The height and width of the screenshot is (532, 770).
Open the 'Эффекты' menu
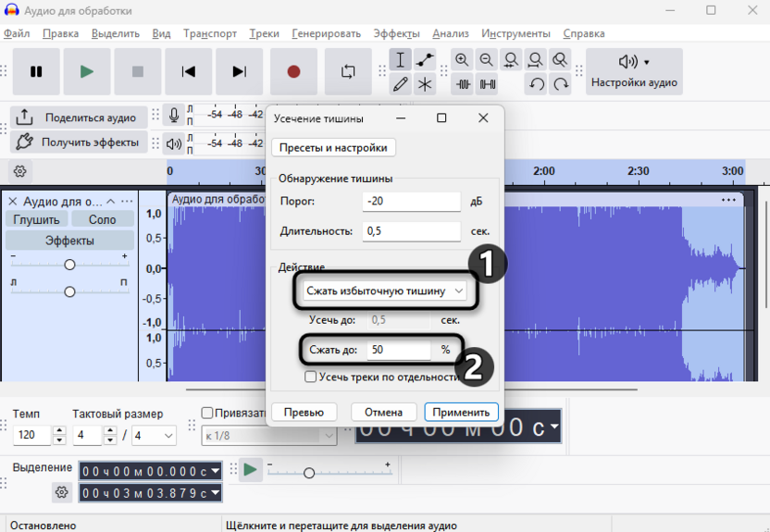click(396, 33)
